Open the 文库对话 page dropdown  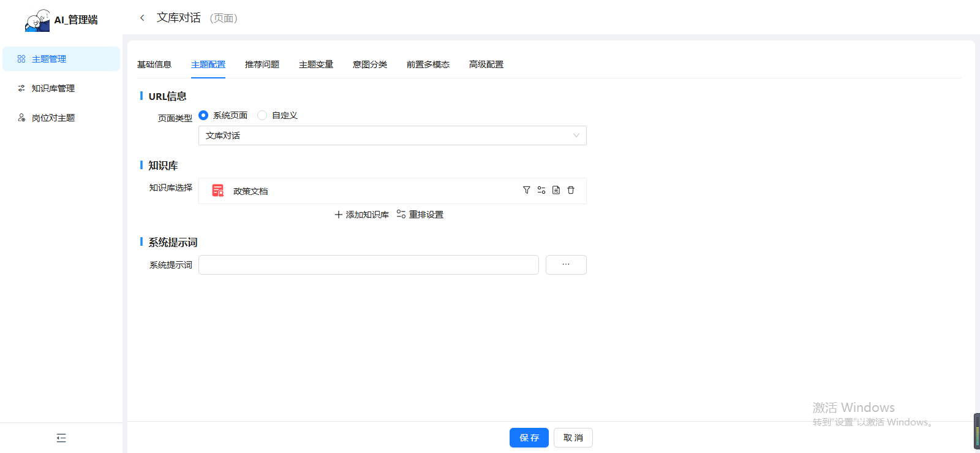[x=392, y=135]
